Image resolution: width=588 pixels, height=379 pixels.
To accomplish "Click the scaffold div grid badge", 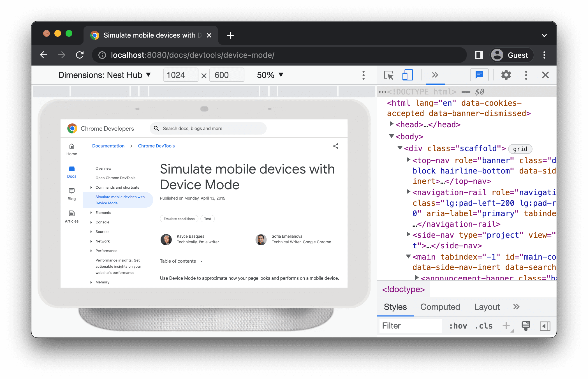I will 521,149.
